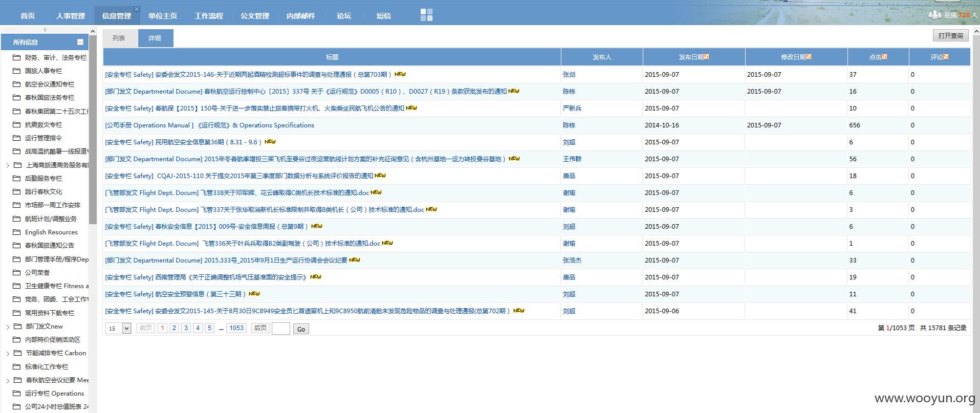Viewport: 980px width, 413px height.
Task: Switch to the 列表 tab
Action: coord(119,38)
